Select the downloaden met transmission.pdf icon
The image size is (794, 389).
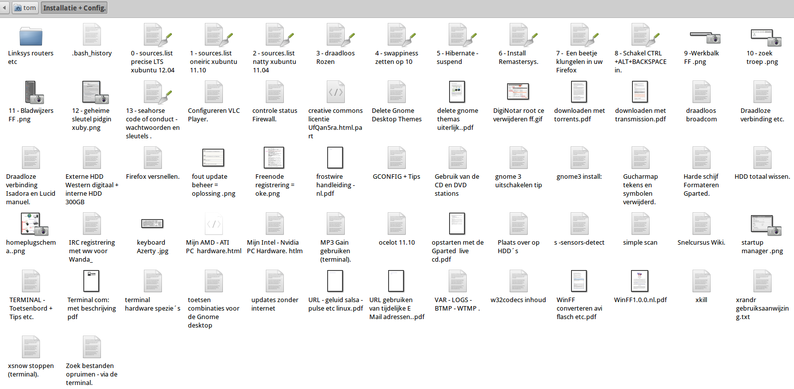click(x=640, y=92)
